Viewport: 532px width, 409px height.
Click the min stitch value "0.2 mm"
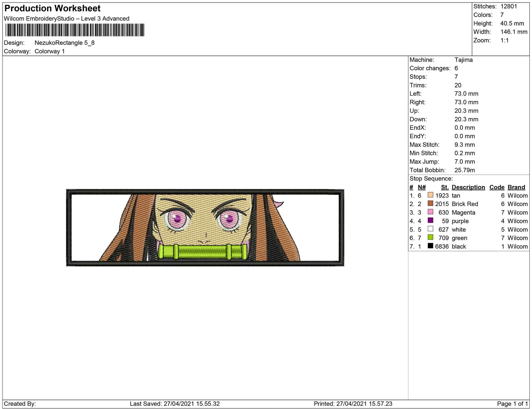coord(465,153)
